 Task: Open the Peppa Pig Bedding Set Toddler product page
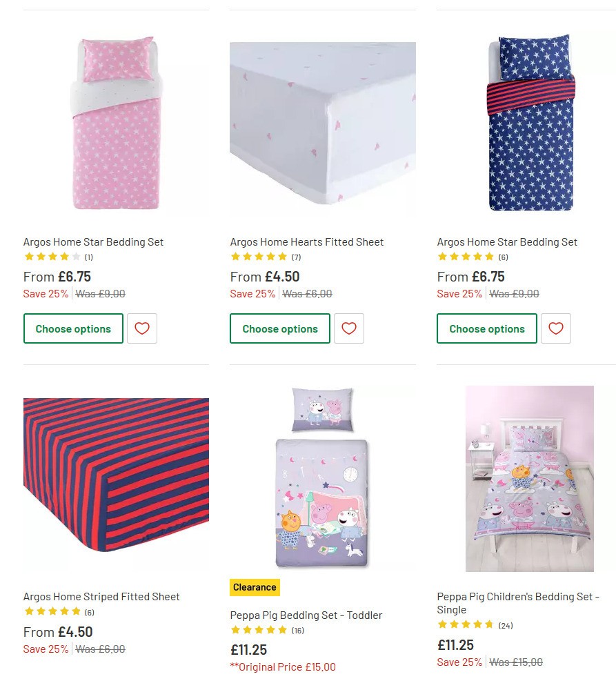point(306,615)
